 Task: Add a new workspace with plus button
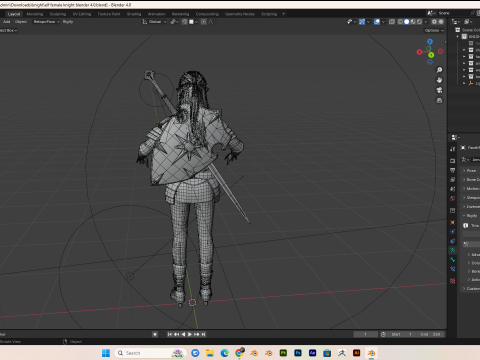click(284, 14)
